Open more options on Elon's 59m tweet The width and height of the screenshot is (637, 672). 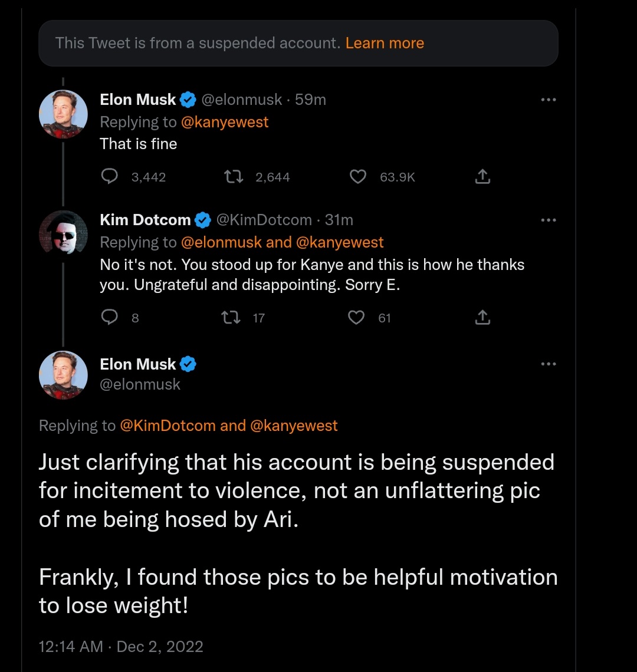[x=548, y=100]
